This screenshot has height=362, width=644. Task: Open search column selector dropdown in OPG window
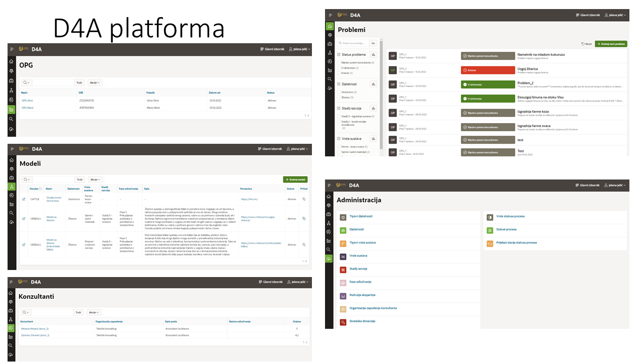tap(26, 82)
